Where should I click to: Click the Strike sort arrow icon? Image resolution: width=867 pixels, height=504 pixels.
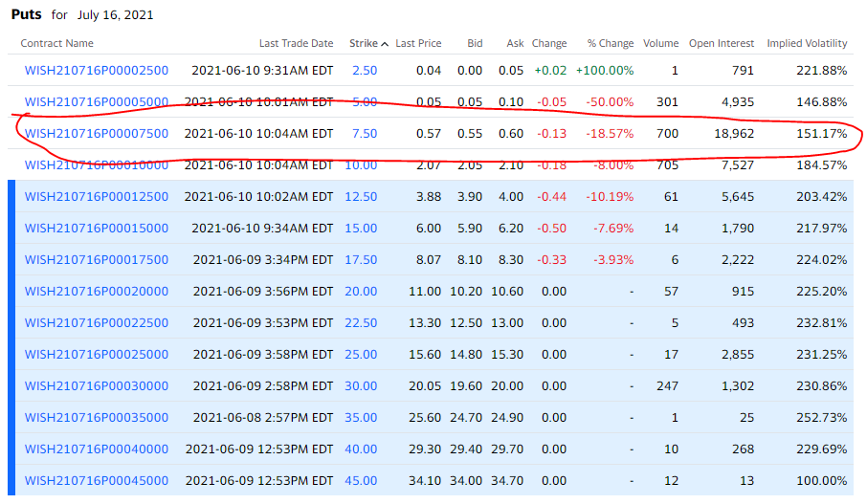tap(385, 44)
